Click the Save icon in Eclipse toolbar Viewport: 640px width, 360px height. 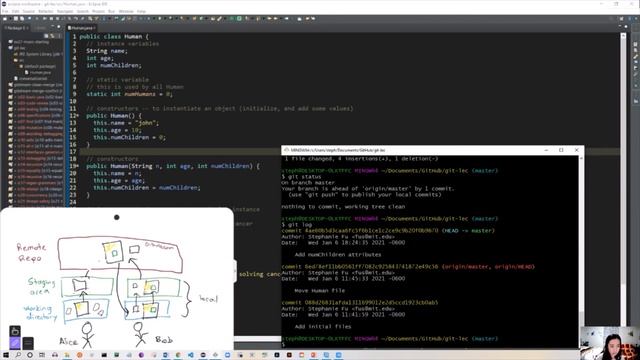[16, 18]
